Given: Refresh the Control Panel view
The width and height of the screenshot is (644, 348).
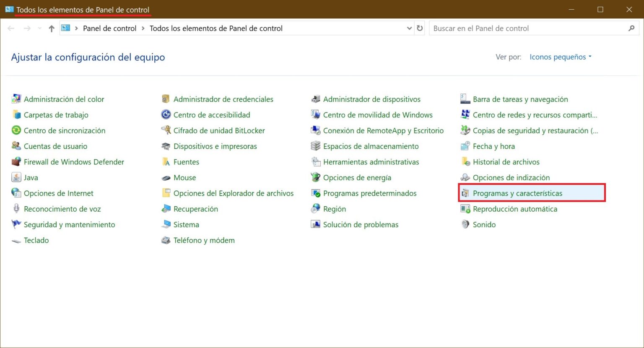Looking at the screenshot, I should coord(420,28).
